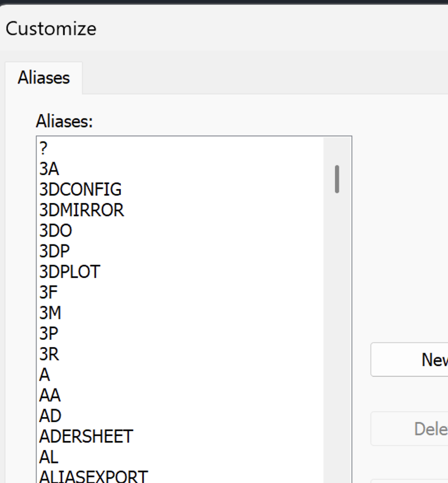Switch to the Aliases tab

[x=43, y=79]
